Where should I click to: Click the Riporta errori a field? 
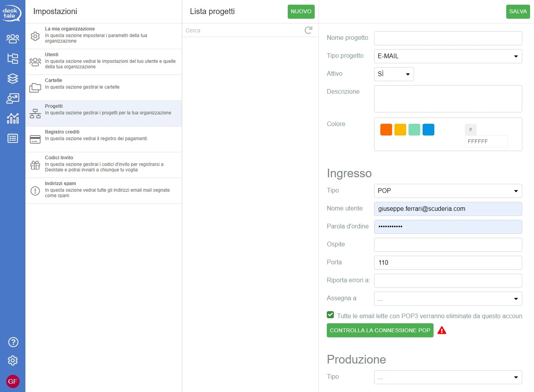[448, 281]
